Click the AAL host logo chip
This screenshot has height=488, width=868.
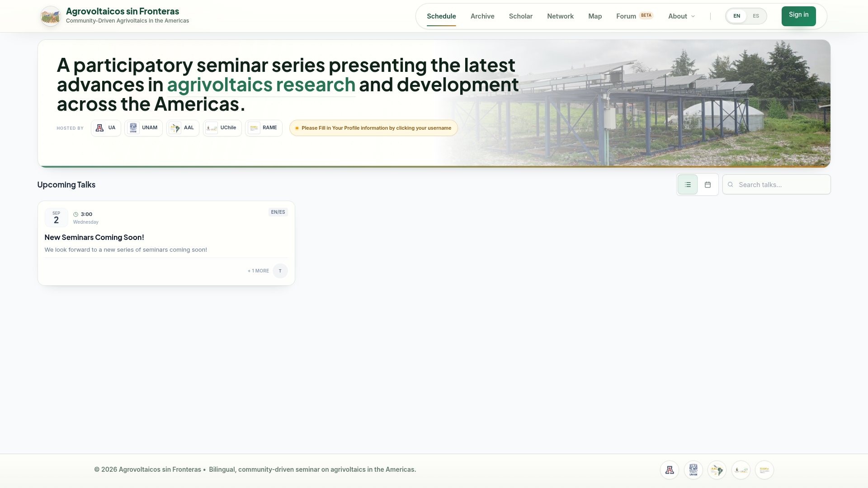(183, 128)
